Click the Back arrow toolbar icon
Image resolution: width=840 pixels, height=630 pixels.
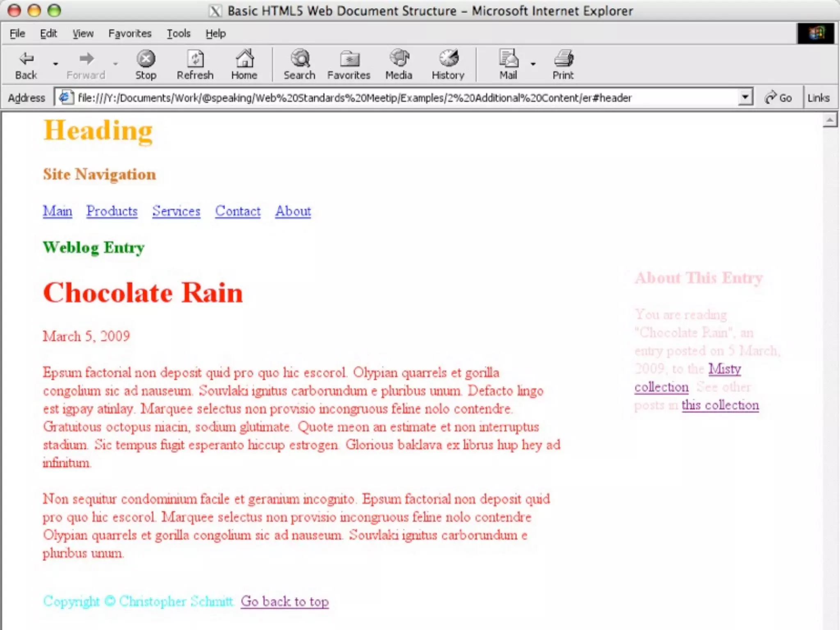tap(26, 59)
